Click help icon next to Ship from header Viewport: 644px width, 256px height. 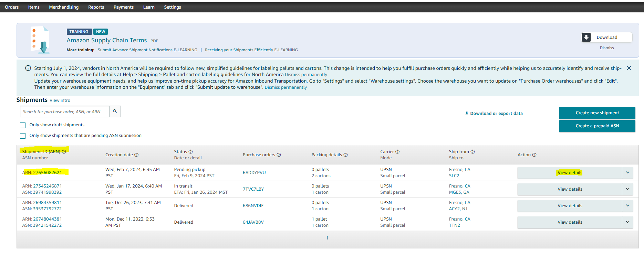tap(472, 151)
